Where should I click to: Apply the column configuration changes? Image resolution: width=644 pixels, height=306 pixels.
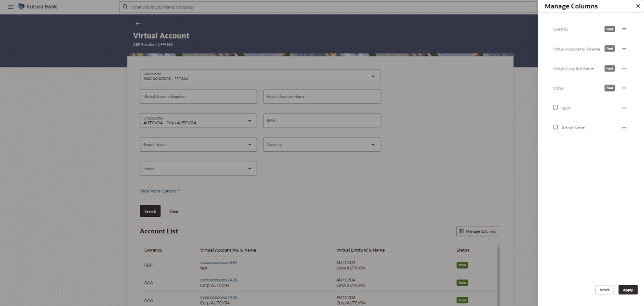pyautogui.click(x=627, y=289)
